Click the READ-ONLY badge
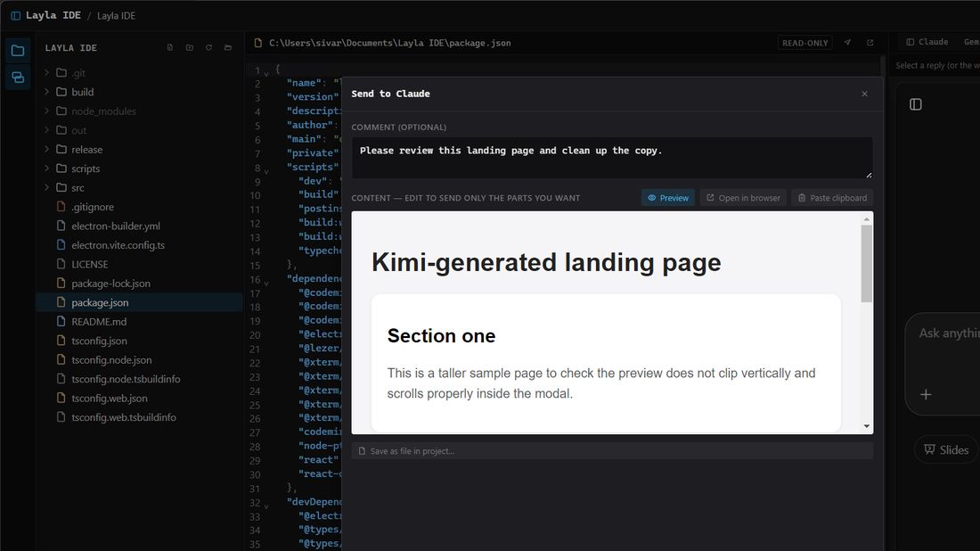Image resolution: width=980 pixels, height=551 pixels. pos(805,43)
